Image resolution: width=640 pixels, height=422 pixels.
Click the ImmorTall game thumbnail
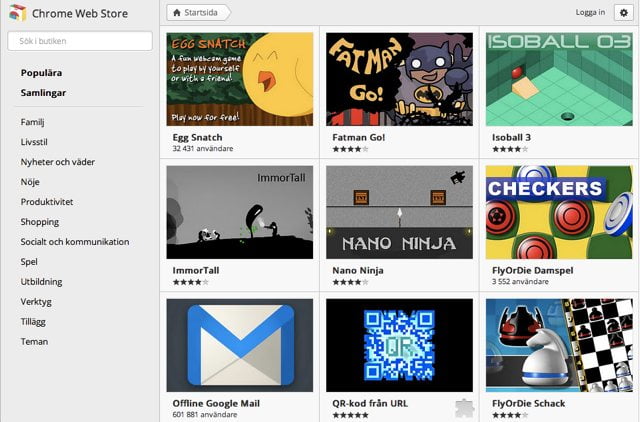(x=239, y=212)
